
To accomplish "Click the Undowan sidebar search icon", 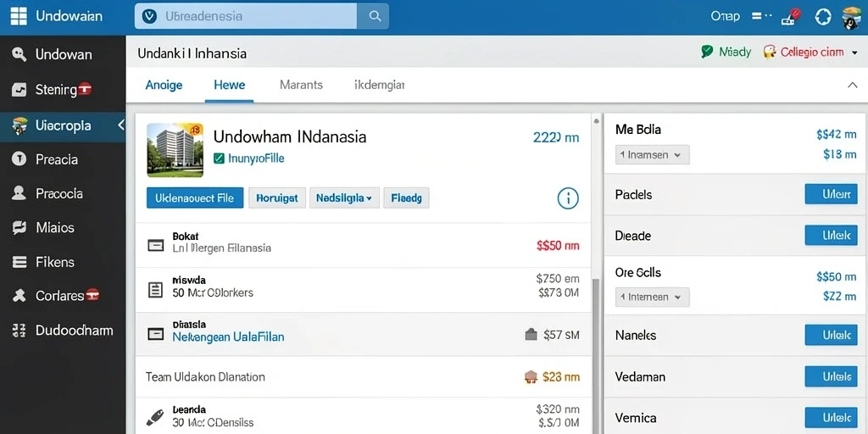I will [x=19, y=54].
